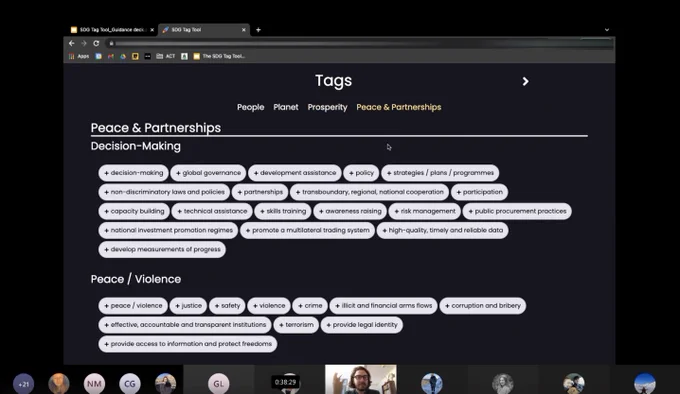
Task: Add the violence tag
Action: (269, 306)
